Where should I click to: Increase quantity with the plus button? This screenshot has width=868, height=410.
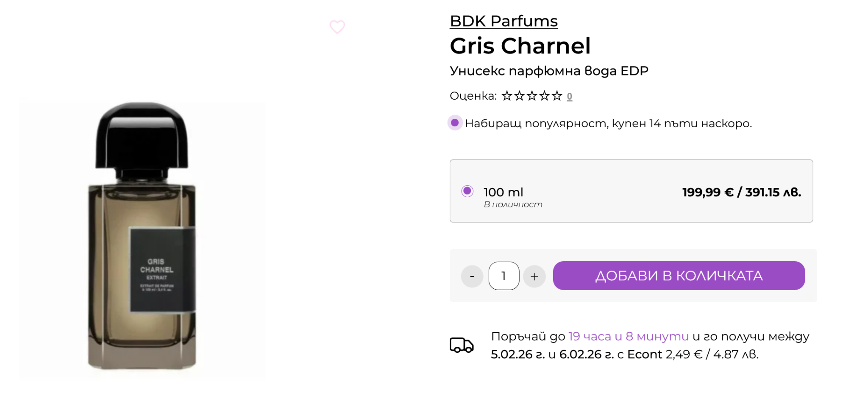coord(534,276)
